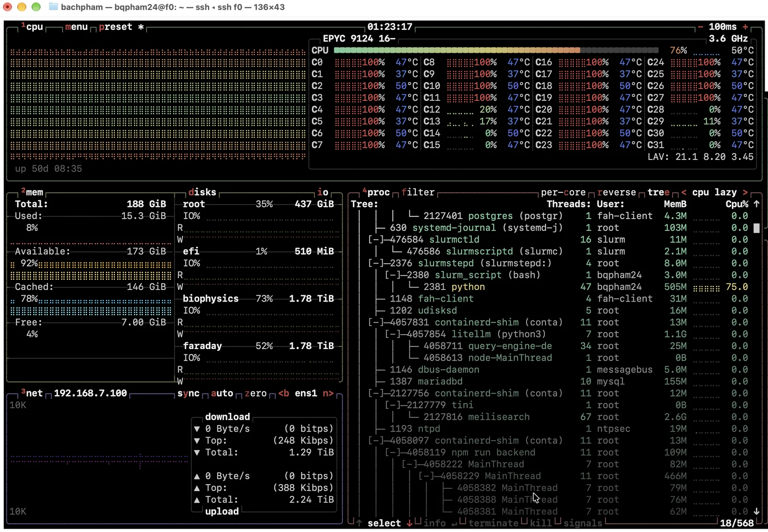Select the python 2381 process row
The height and width of the screenshot is (532, 768).
tap(550, 287)
